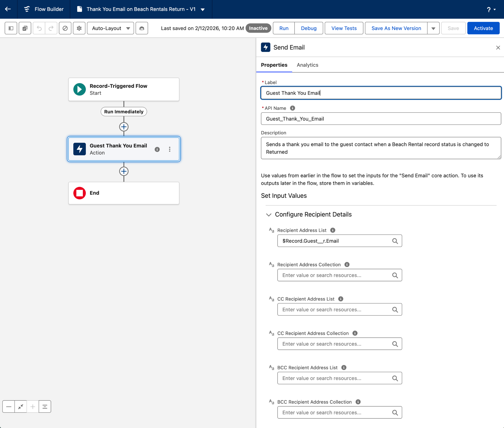Open View Tests
504x428 pixels.
pos(344,28)
